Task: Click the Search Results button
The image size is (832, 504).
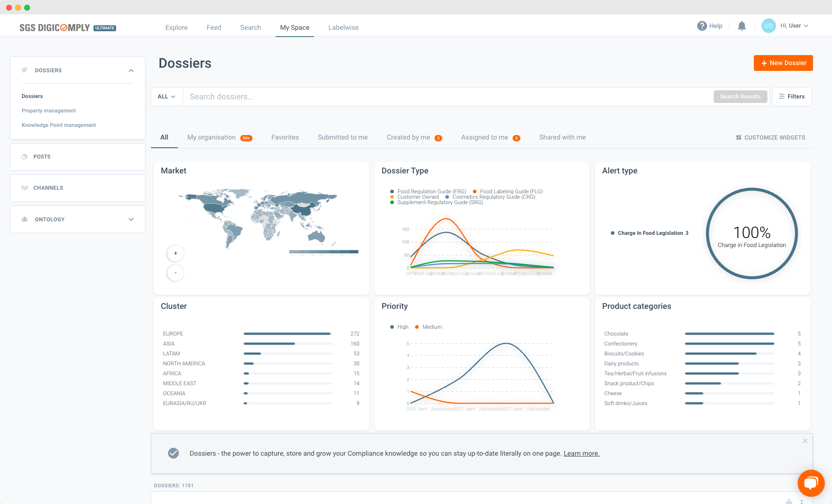Action: pos(740,97)
